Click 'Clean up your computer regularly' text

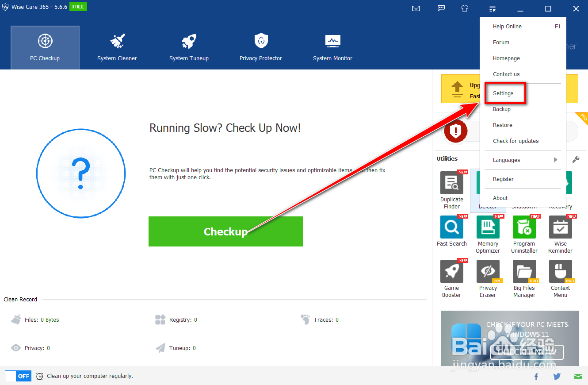click(90, 376)
